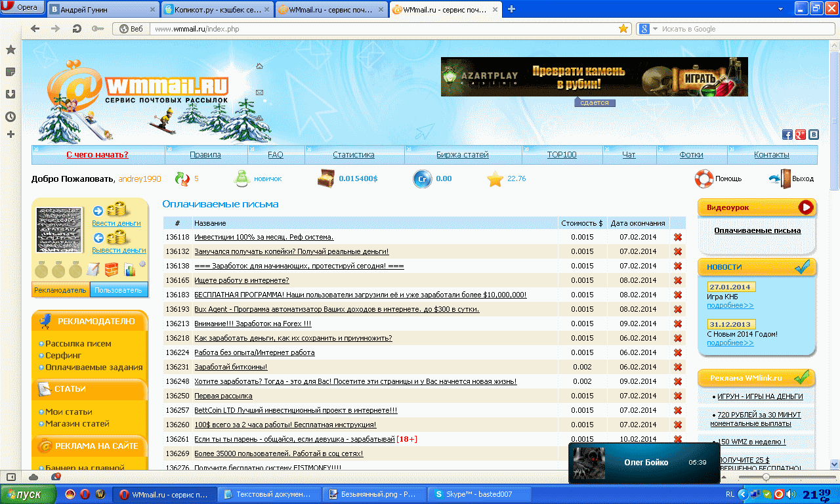
Task: Click the page scrollbar down arrow
Action: pos(835,463)
